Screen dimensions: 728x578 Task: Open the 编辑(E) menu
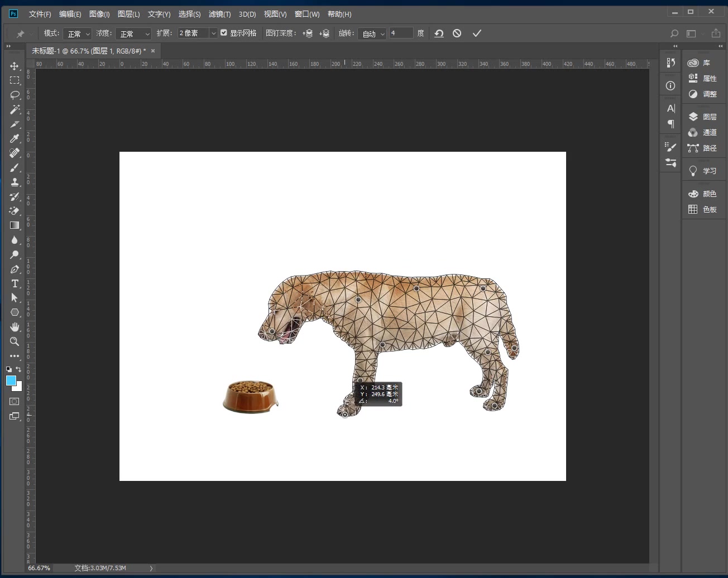coord(70,14)
